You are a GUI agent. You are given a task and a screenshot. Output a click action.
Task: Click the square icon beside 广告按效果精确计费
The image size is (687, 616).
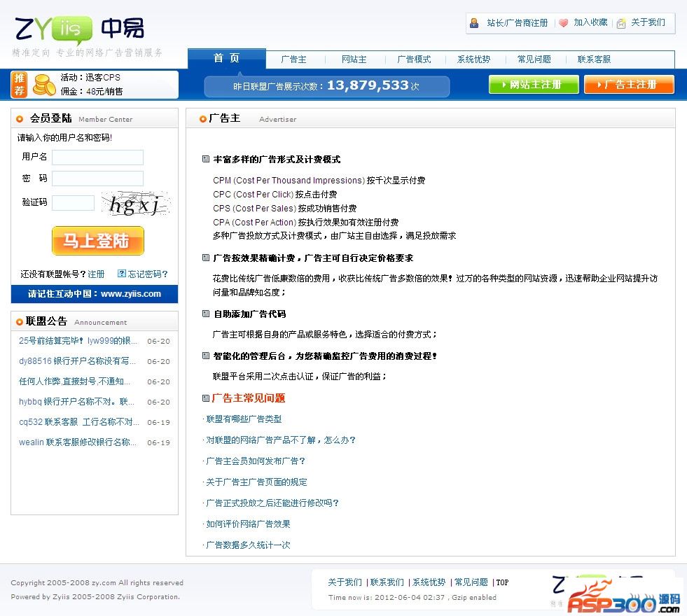click(x=205, y=258)
